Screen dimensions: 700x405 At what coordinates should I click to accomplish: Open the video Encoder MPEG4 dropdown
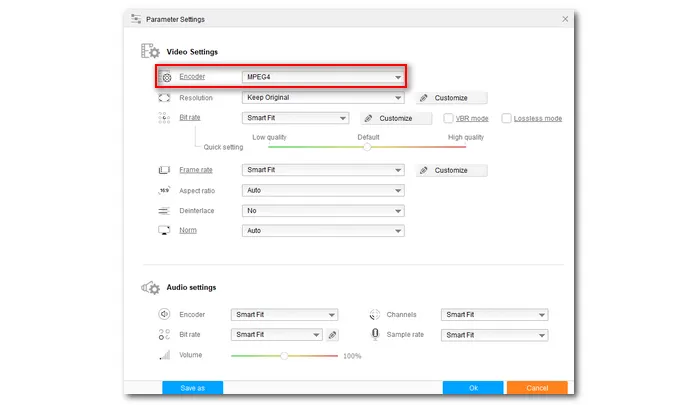click(323, 77)
